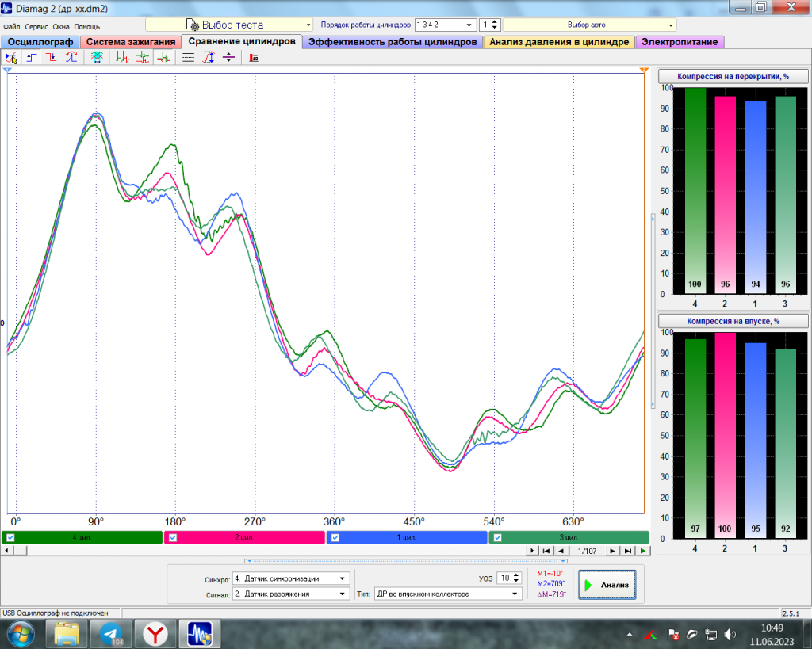The height and width of the screenshot is (649, 812).
Task: Click the red bar histogram icon
Action: pos(253,57)
